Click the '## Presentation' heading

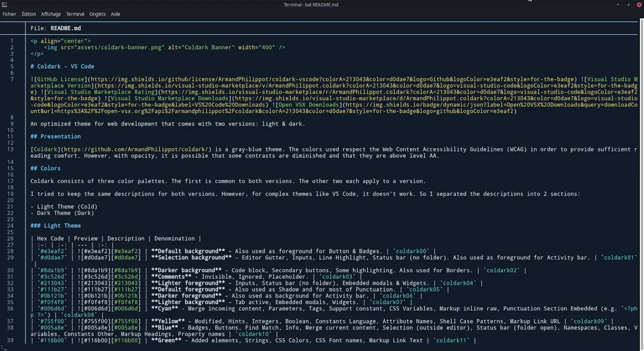tap(55, 136)
